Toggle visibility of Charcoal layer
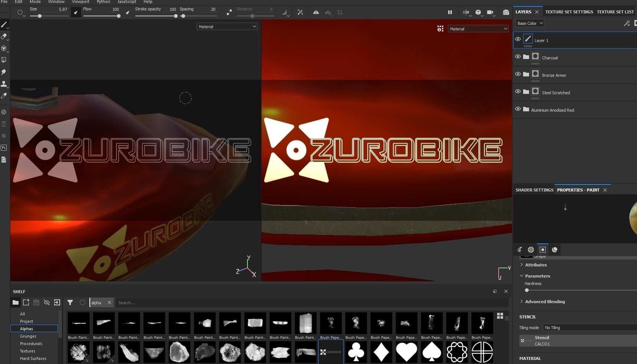The height and width of the screenshot is (364, 637). click(x=518, y=57)
